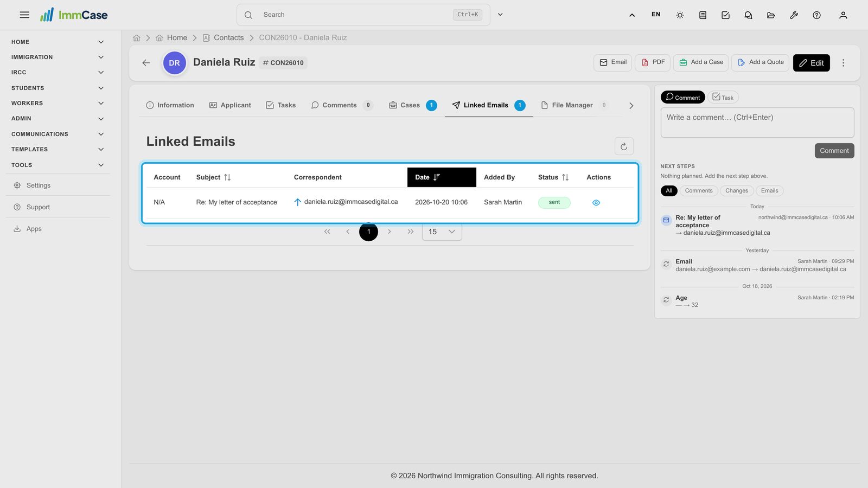The width and height of the screenshot is (868, 488).
Task: Expand the STUDENTS sidebar section
Action: point(58,88)
